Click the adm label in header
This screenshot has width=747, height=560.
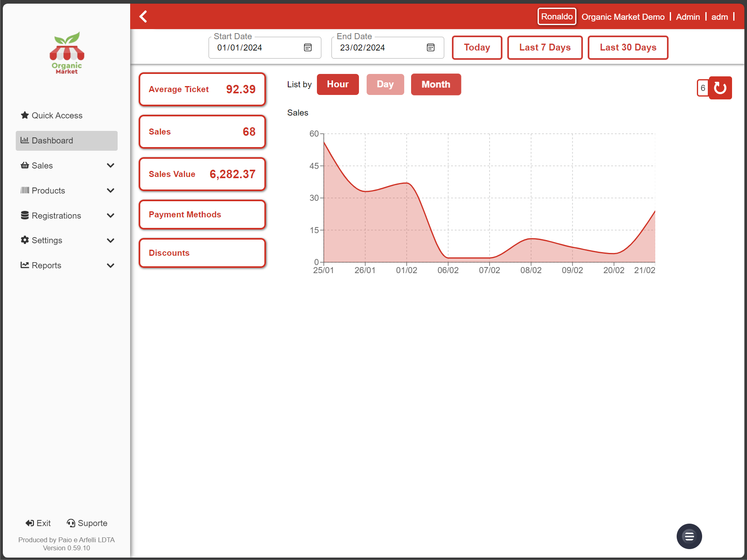point(720,17)
